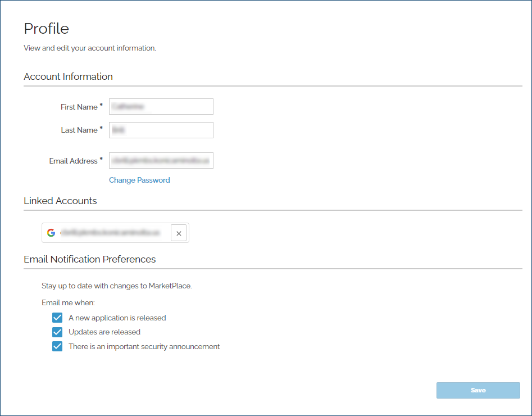Remove the linked Google account
Image resolution: width=532 pixels, height=416 pixels.
tap(179, 232)
